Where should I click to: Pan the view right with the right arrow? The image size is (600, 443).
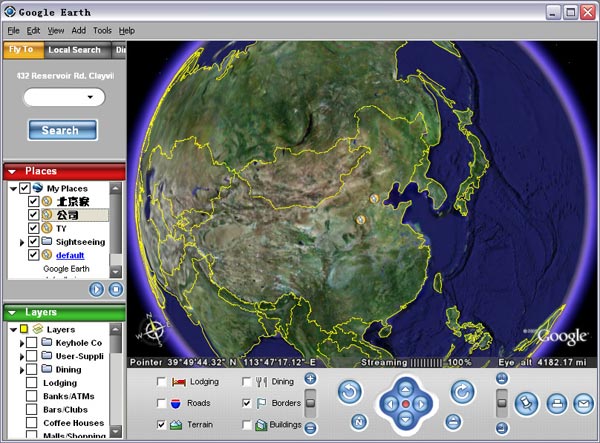point(421,404)
